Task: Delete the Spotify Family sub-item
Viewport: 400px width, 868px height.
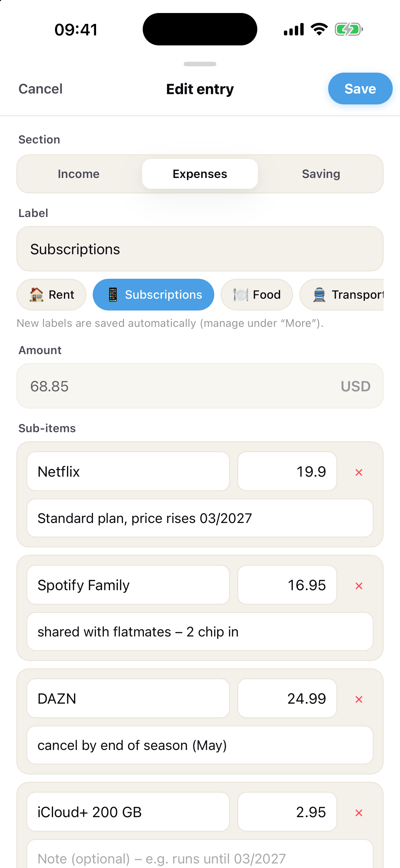Action: click(x=358, y=586)
